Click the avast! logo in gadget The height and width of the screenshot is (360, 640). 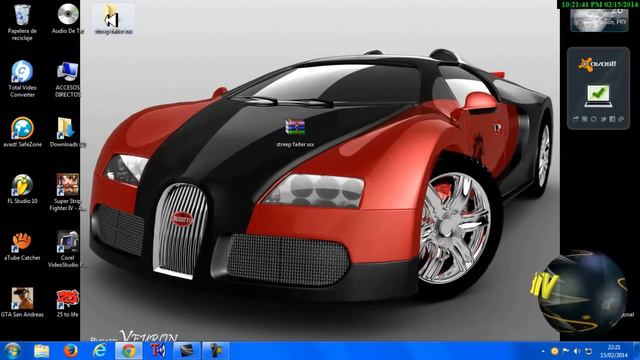pos(597,64)
